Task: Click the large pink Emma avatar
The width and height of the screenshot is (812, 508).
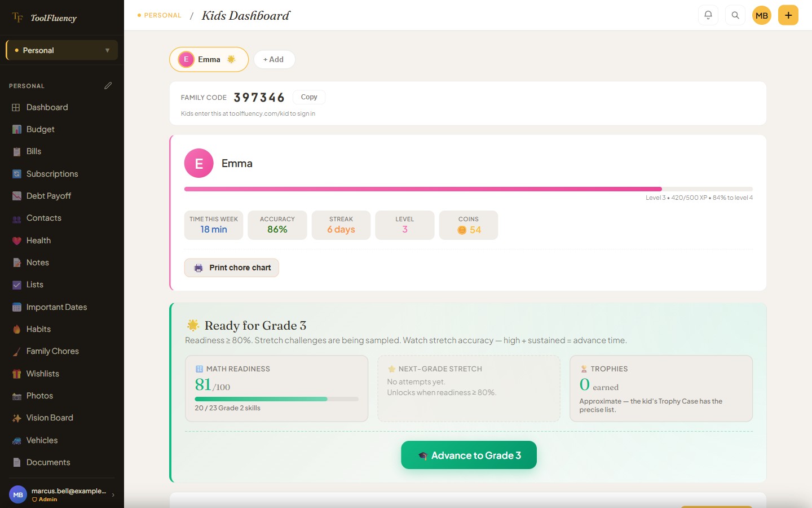Action: click(199, 163)
